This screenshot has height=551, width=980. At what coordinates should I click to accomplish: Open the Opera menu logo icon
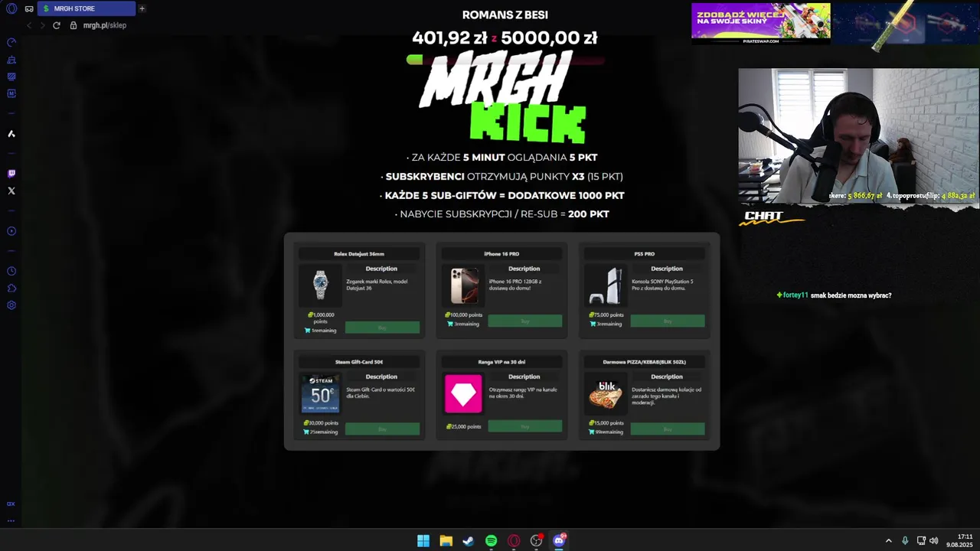[11, 8]
